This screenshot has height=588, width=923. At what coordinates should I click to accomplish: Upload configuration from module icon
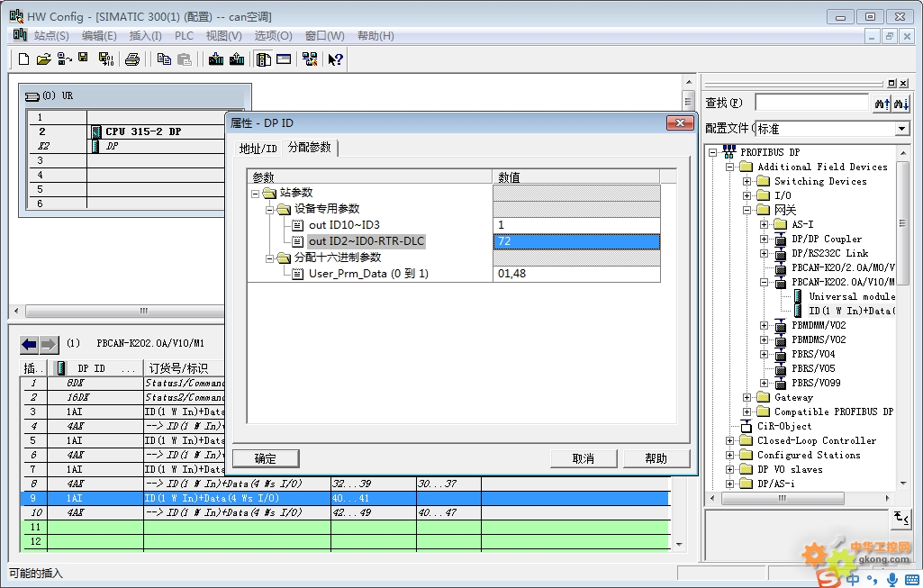[237, 59]
